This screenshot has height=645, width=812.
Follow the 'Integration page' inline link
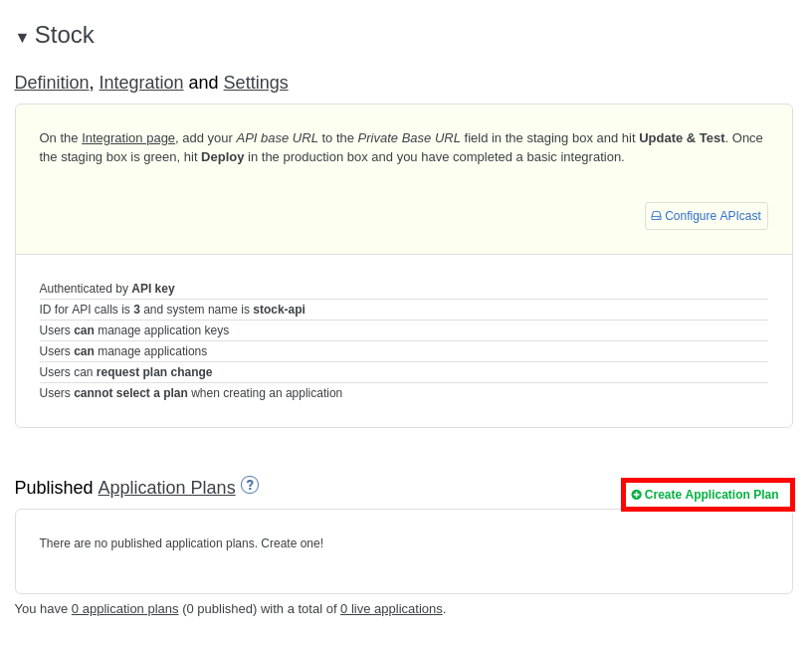(x=127, y=137)
